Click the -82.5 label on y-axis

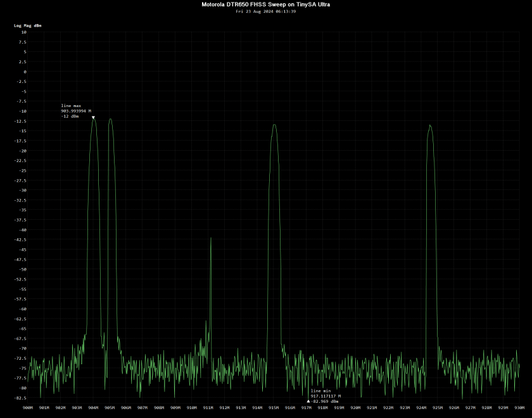point(21,398)
